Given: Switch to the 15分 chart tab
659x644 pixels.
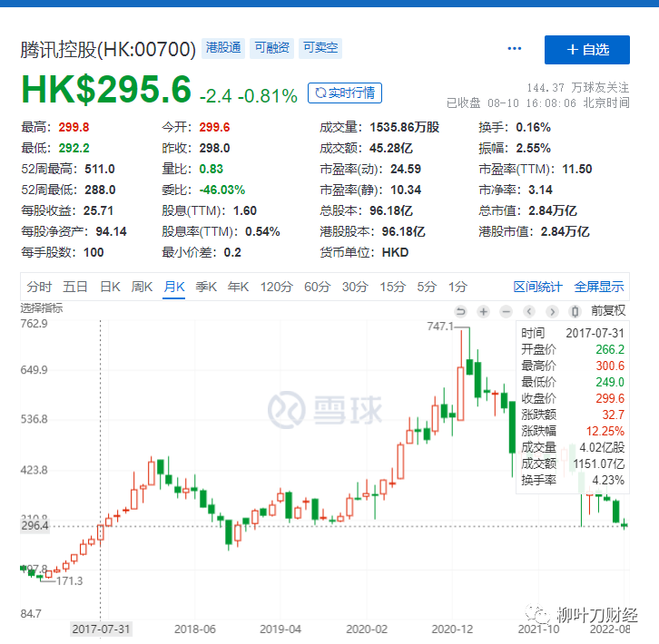Looking at the screenshot, I should [x=392, y=287].
